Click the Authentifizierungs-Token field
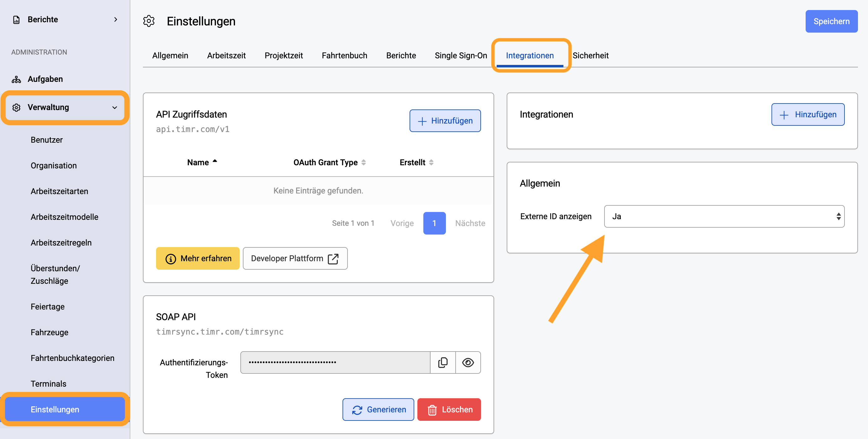The width and height of the screenshot is (868, 439). 335,362
